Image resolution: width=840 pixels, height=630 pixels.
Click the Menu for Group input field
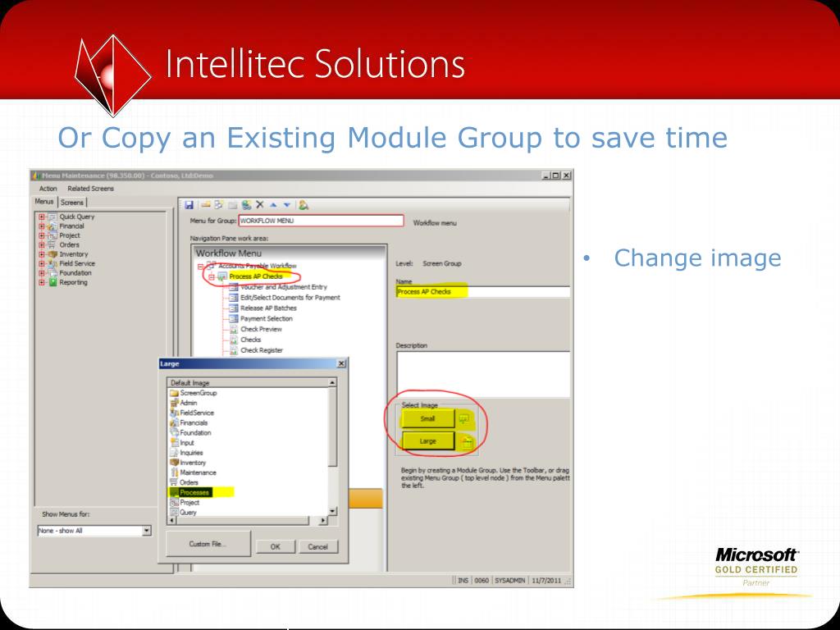coord(321,221)
